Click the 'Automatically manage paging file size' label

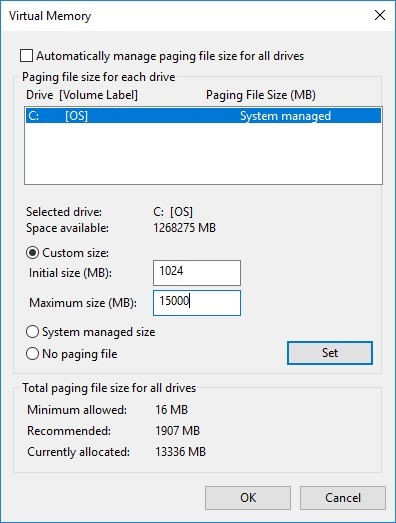point(170,56)
